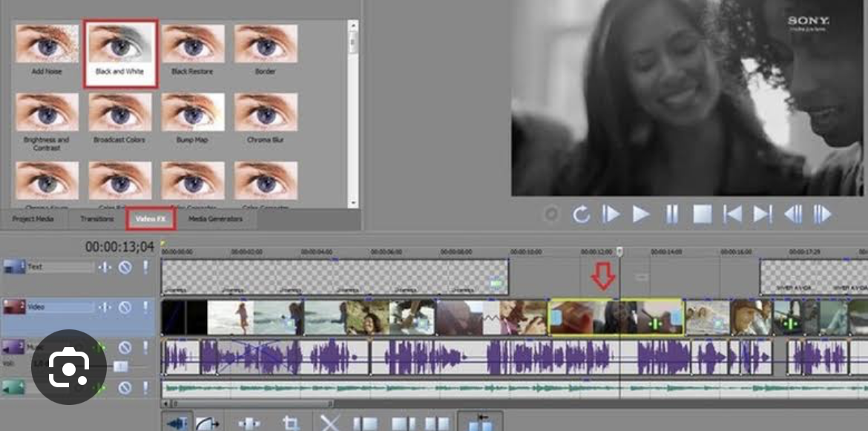
Task: Click the Video track number icon
Action: coord(14,307)
